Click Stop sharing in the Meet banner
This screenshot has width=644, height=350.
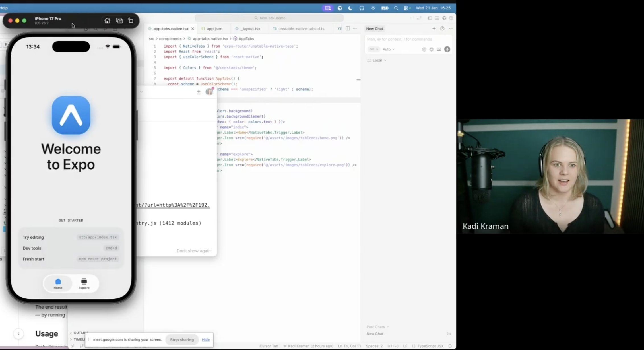[182, 340]
